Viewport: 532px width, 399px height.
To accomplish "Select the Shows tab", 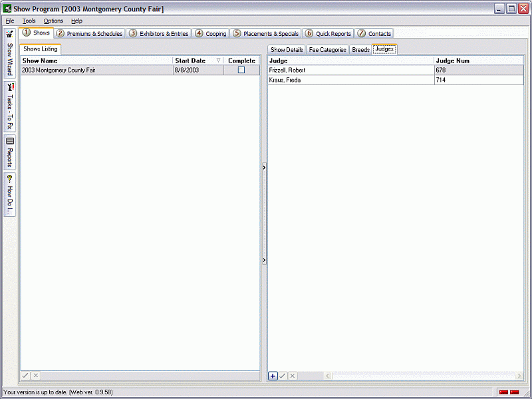I will 37,33.
